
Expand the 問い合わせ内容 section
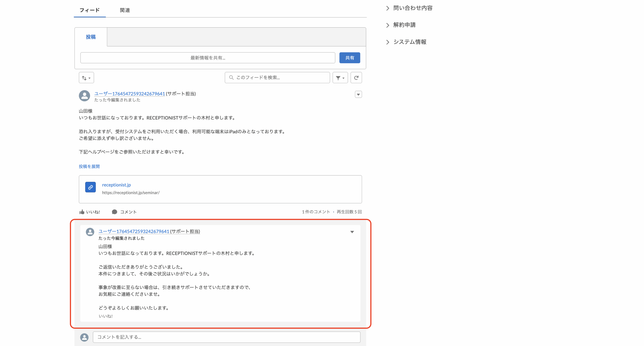[x=409, y=8]
